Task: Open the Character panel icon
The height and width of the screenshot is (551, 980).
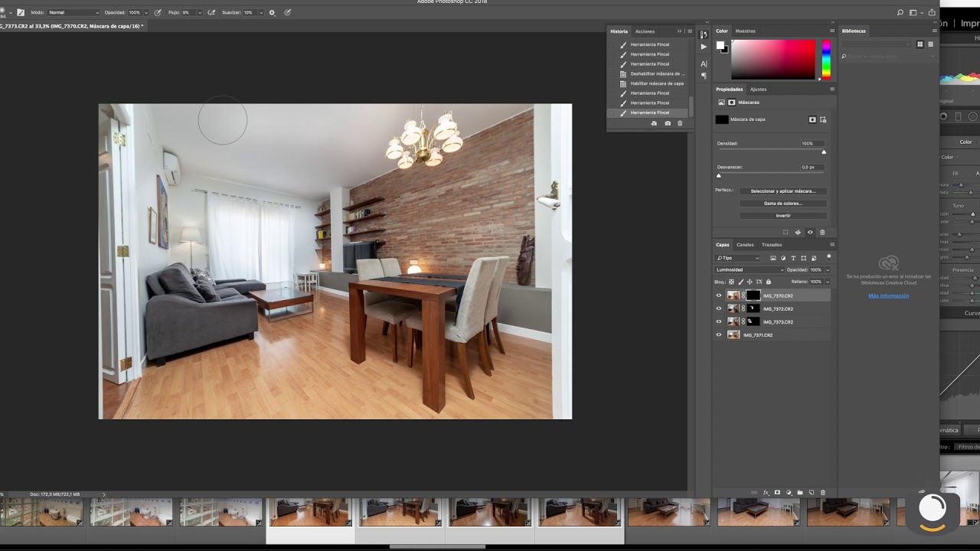Action: 704,64
